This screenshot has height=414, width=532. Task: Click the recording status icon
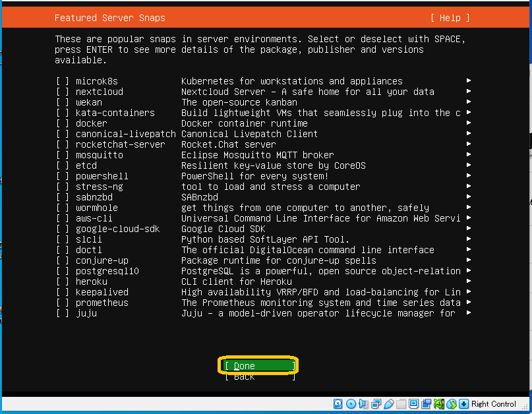(x=427, y=404)
